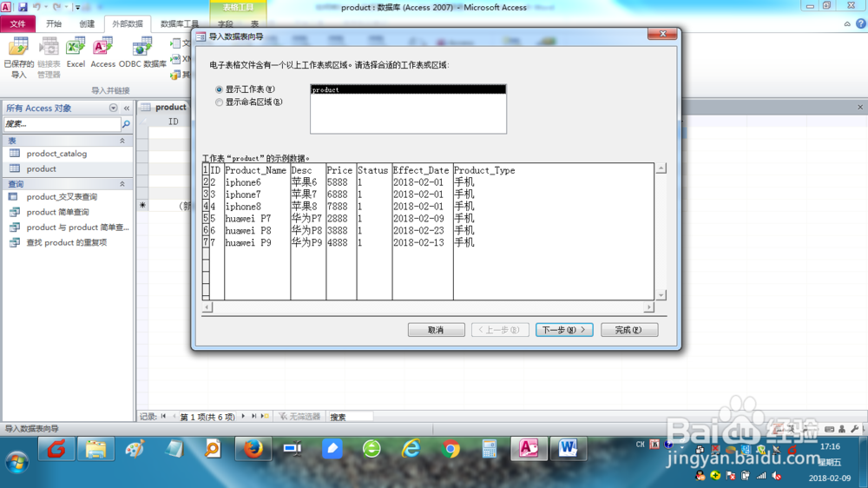Screen dimensions: 868x488
Task: Click the sample data scroll up arrow
Action: [661, 168]
